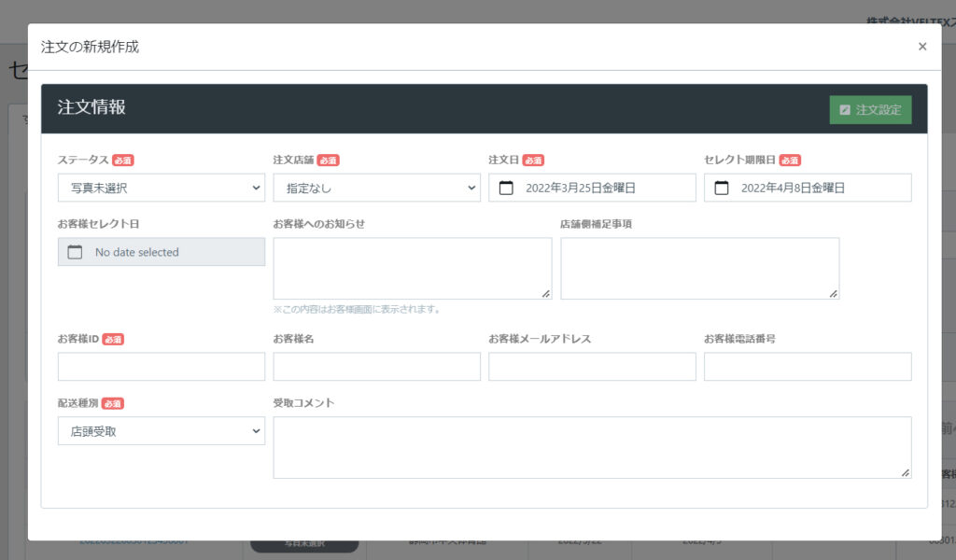
Task: Click resize handle of 店舗側補足事項 text area
Action: coord(833,293)
